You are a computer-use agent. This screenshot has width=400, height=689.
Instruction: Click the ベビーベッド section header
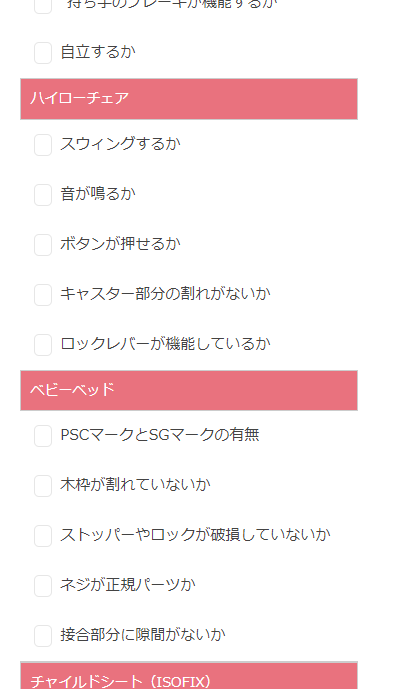pyautogui.click(x=189, y=390)
